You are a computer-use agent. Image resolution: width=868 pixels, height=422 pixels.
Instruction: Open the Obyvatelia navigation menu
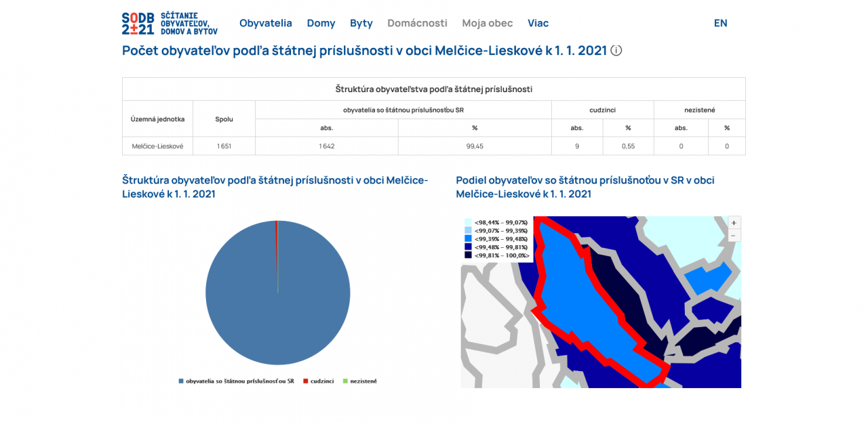click(265, 23)
